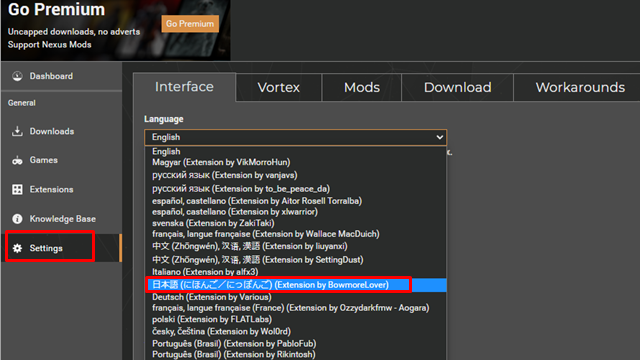
Task: Click the Downloads arrow icon in sidebar
Action: (x=17, y=131)
